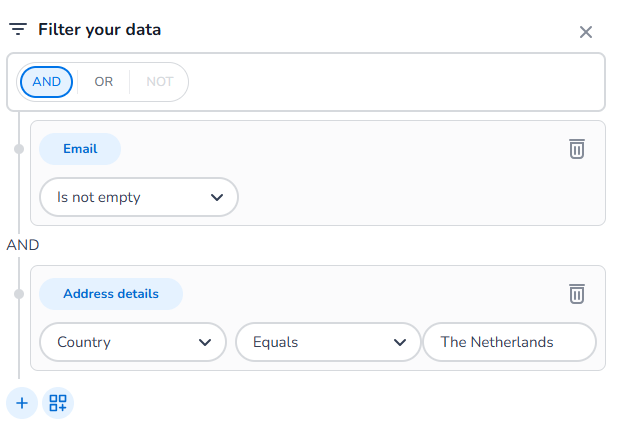This screenshot has width=620, height=447.
Task: Click the chevron in the "Is not empty" dropdown
Action: click(x=217, y=197)
